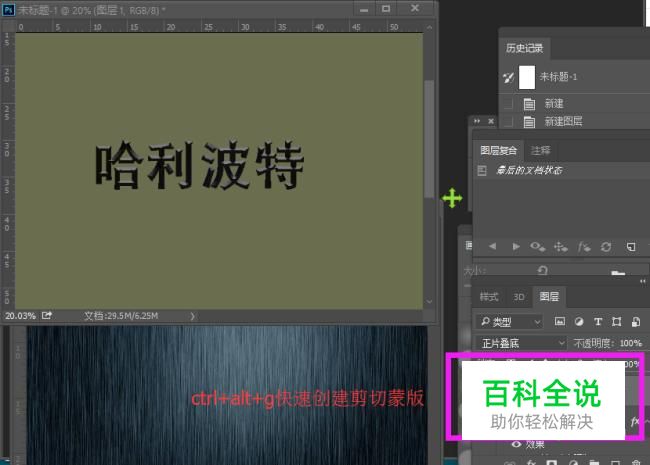
Task: Create new group folder icon at bottom
Action: tap(594, 462)
